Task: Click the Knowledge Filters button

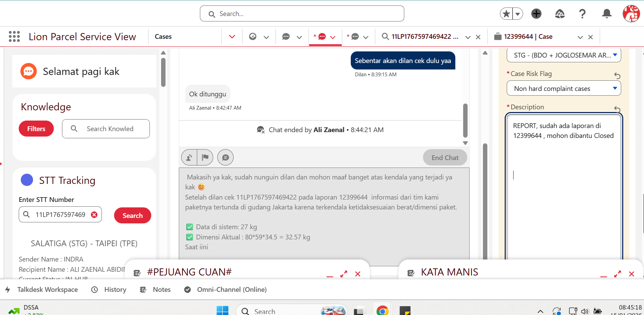Action: coord(36,129)
